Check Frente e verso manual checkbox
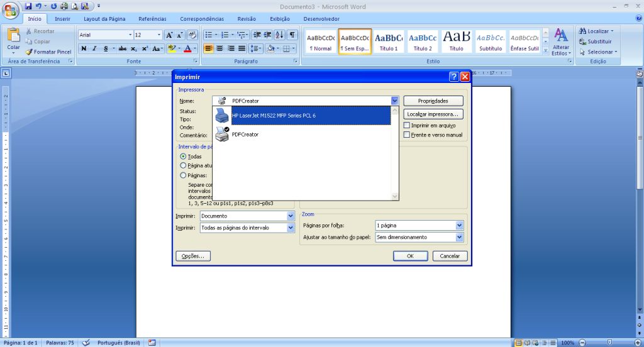This screenshot has width=644, height=347. click(x=407, y=135)
